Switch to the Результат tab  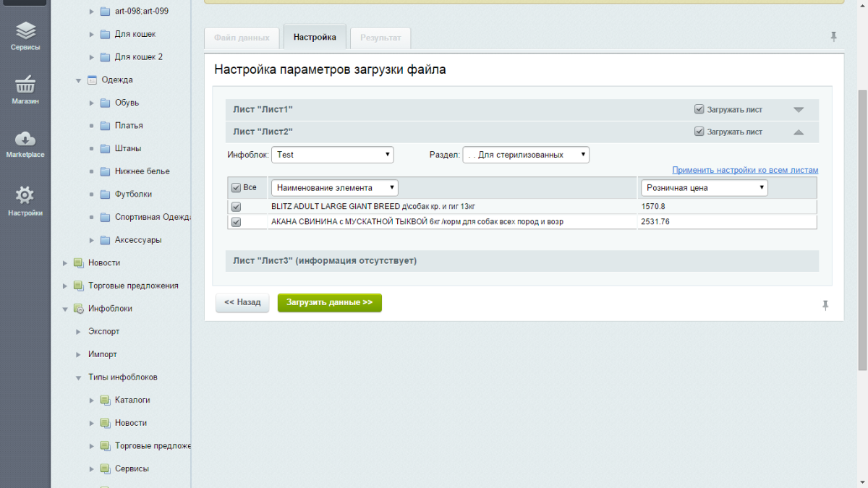point(380,38)
